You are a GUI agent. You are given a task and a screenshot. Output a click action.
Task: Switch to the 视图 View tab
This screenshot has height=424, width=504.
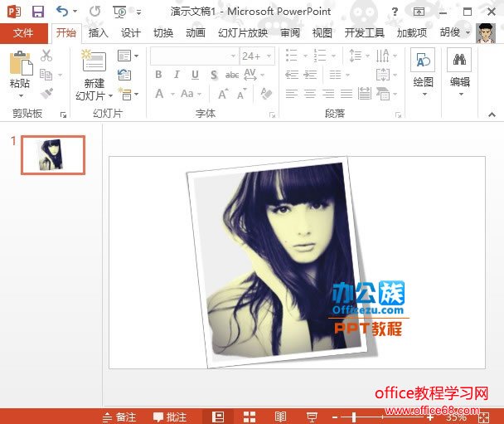click(x=322, y=33)
